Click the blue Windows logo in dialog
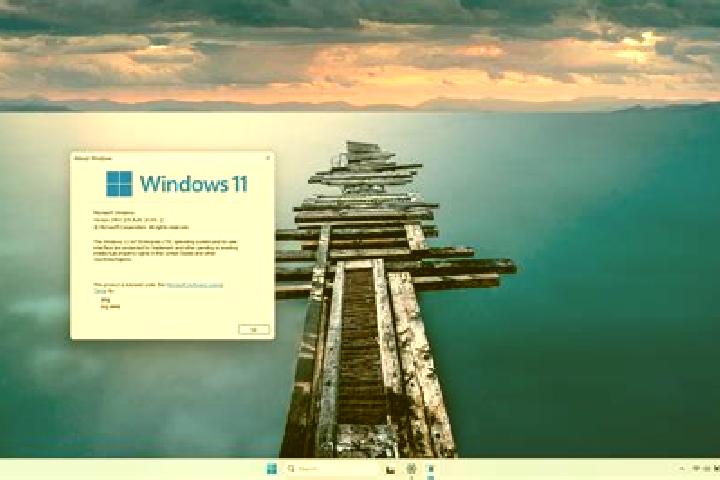The height and width of the screenshot is (480, 720). pyautogui.click(x=119, y=184)
